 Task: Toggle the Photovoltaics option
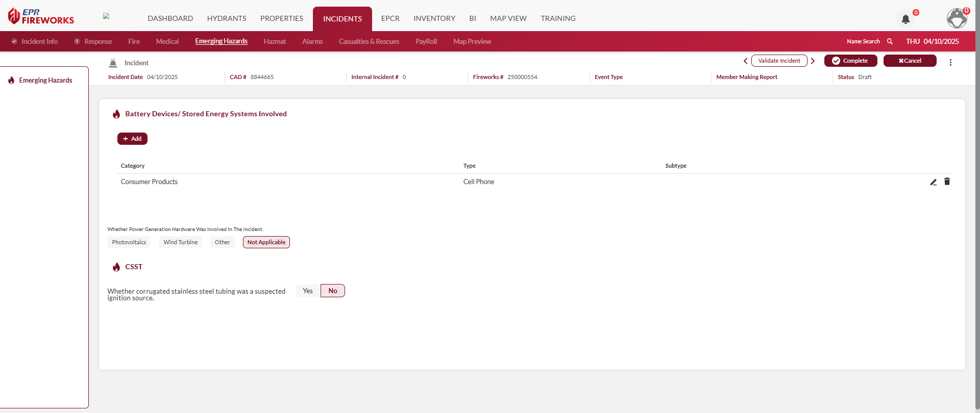129,242
